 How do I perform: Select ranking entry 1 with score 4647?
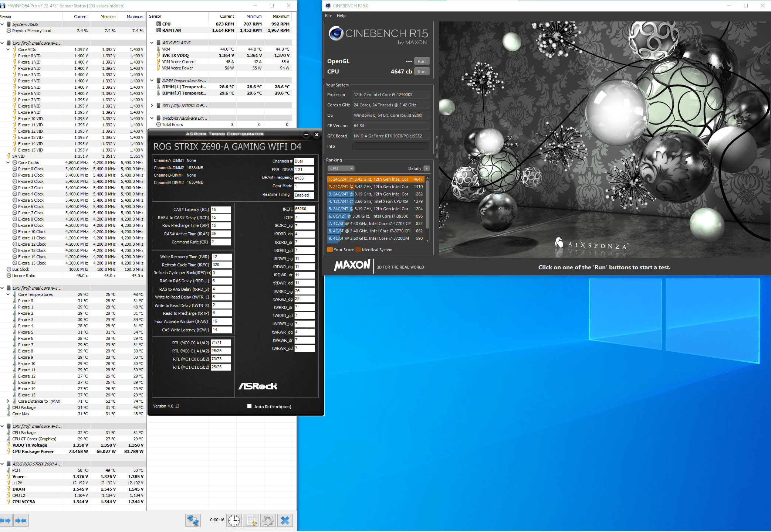pos(376,179)
